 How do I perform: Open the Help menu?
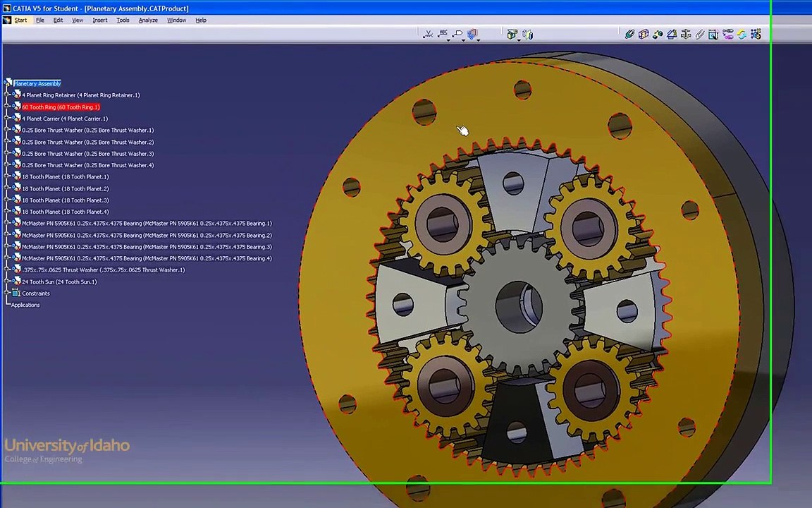coord(201,20)
